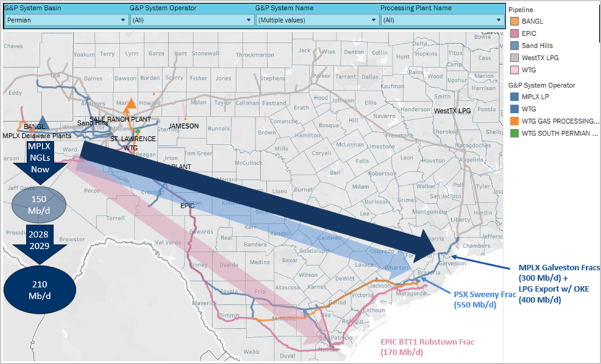Click the Terrell county label

[116, 218]
